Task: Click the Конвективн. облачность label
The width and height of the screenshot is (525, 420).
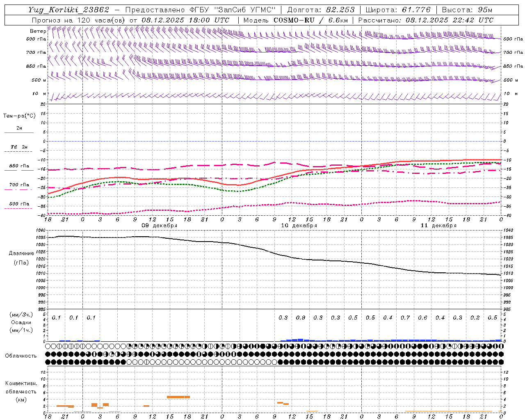Action: click(21, 388)
